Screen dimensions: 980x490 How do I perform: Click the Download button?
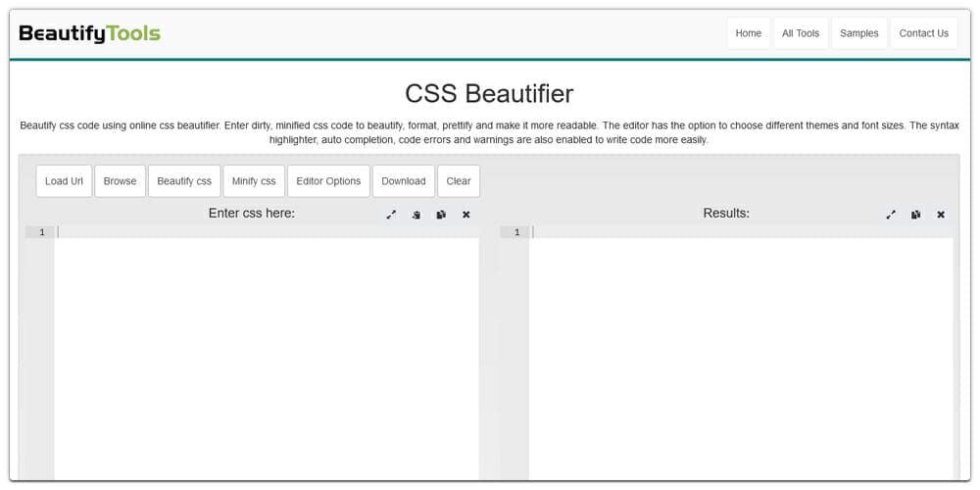pos(404,181)
